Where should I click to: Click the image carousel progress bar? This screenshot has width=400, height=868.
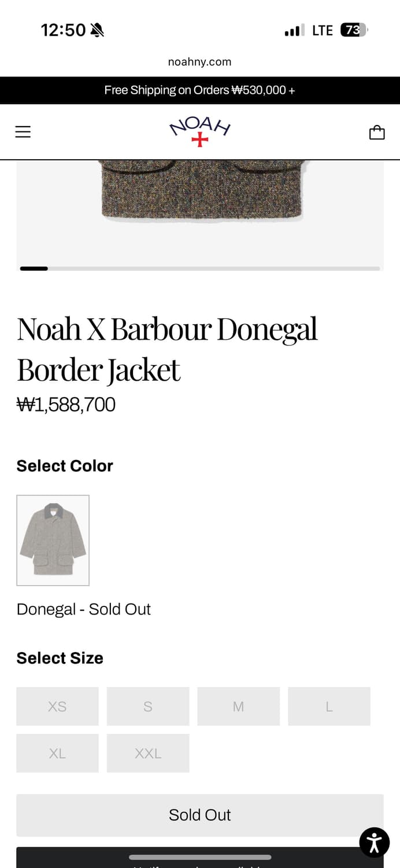(x=200, y=269)
